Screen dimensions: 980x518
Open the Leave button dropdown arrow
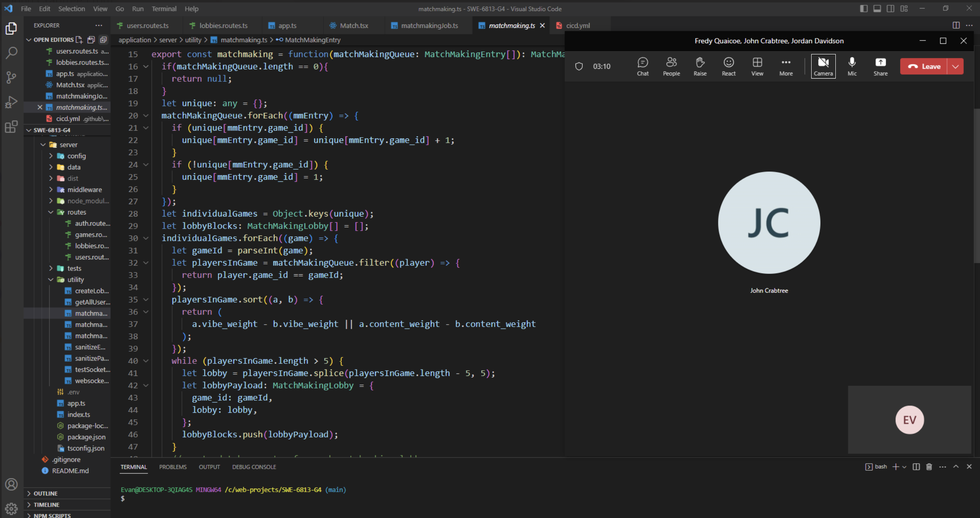point(956,66)
